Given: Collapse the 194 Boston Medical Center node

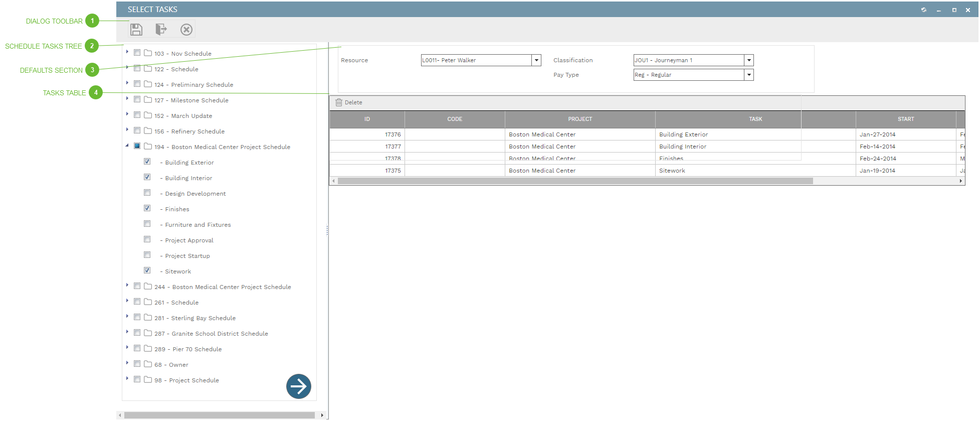Looking at the screenshot, I should coord(127,146).
